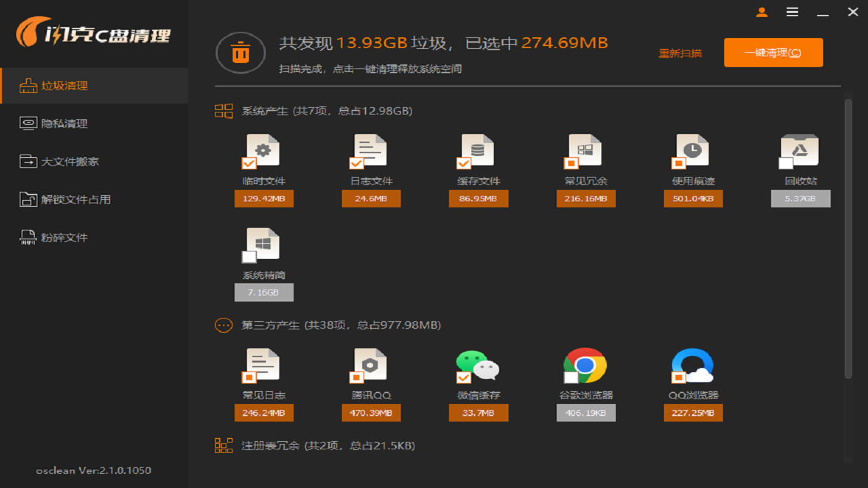Click the orange trash bin scan result icon
This screenshot has width=868, height=488.
241,52
